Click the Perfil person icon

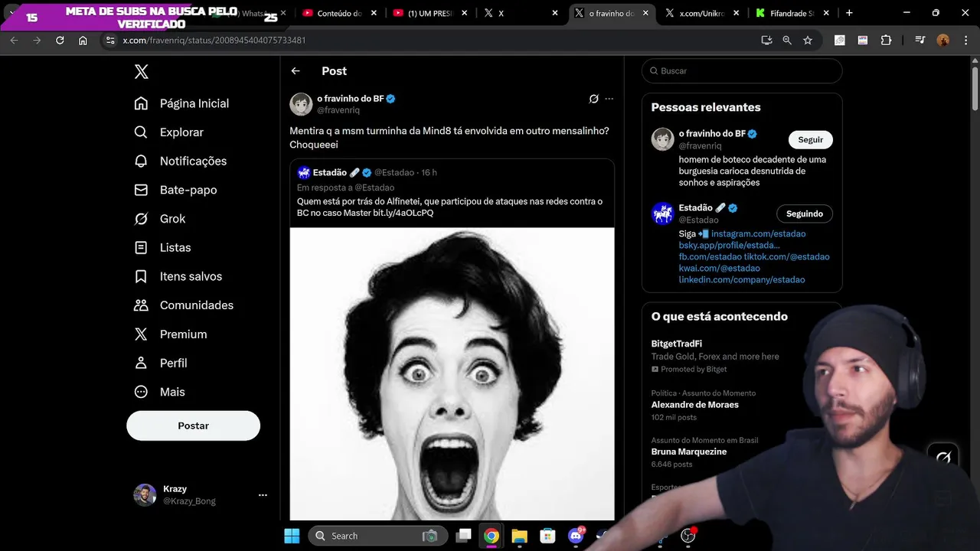(141, 363)
